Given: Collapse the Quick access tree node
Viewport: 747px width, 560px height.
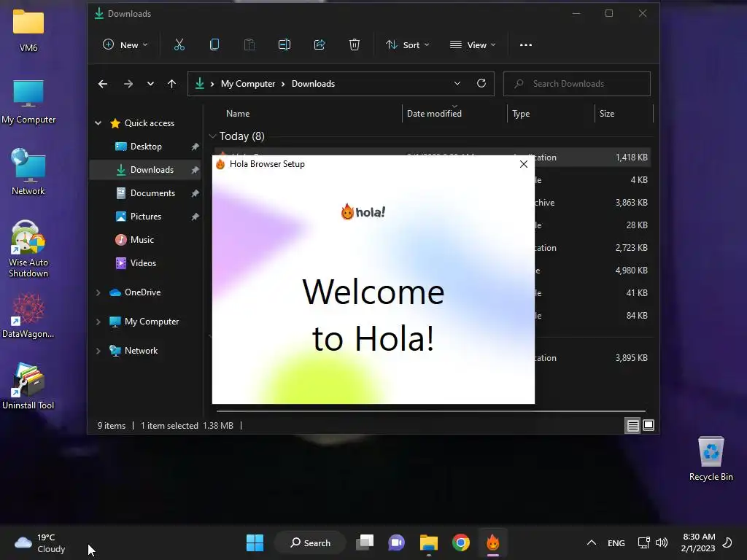Looking at the screenshot, I should (x=98, y=123).
